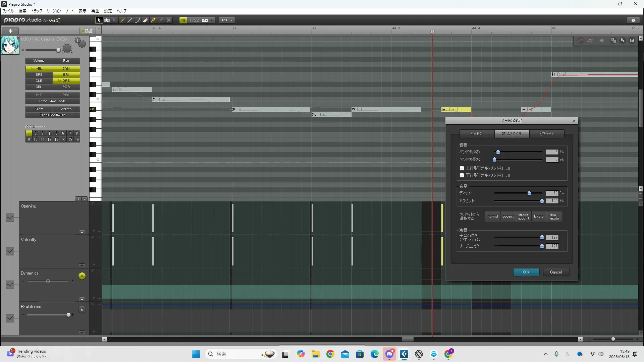This screenshot has width=644, height=362.
Task: Switch to the ビブラート tab
Action: tap(546, 134)
